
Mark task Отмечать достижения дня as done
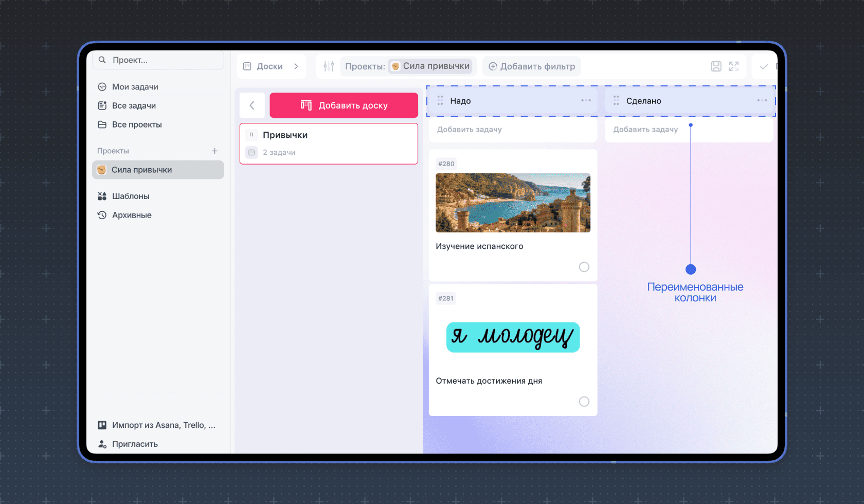point(584,402)
